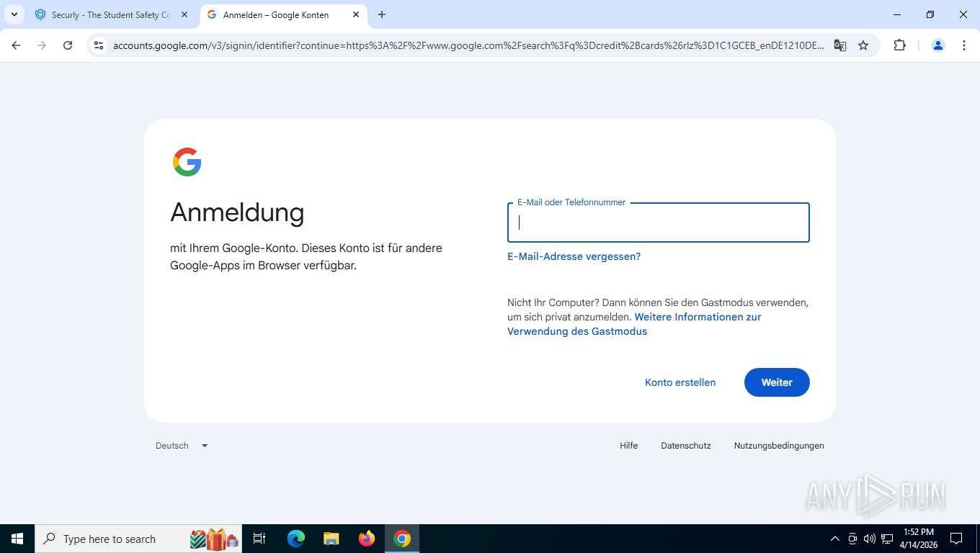Show hidden system tray icons
Image resolution: width=980 pixels, height=553 pixels.
(835, 539)
